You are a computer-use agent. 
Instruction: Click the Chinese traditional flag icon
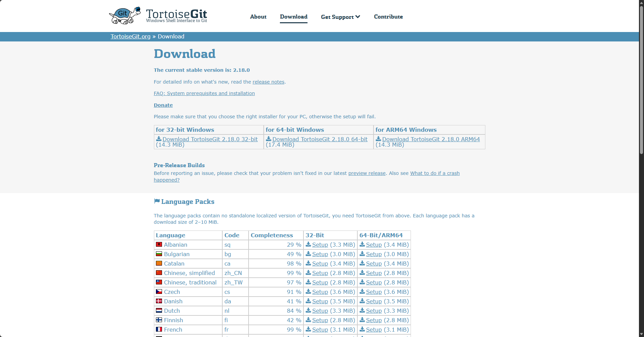point(159,282)
